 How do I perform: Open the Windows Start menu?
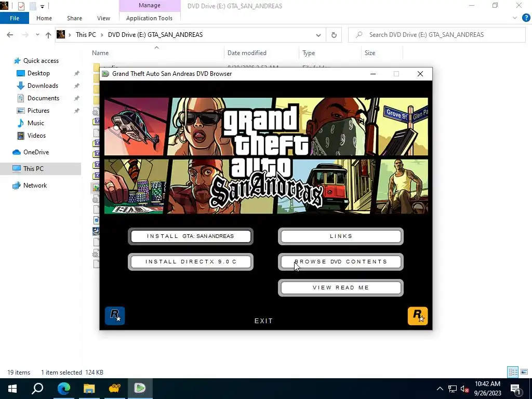pos(12,389)
